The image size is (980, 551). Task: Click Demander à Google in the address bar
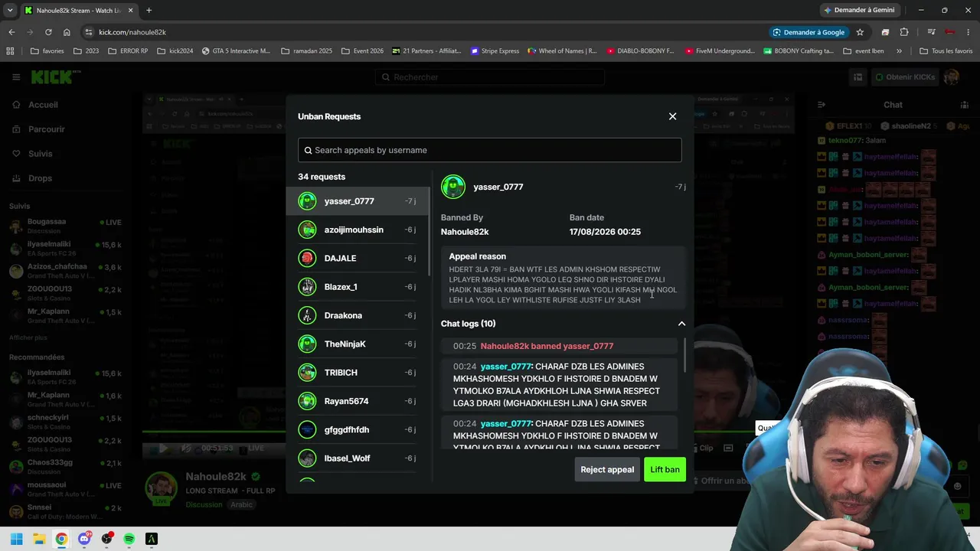click(808, 32)
